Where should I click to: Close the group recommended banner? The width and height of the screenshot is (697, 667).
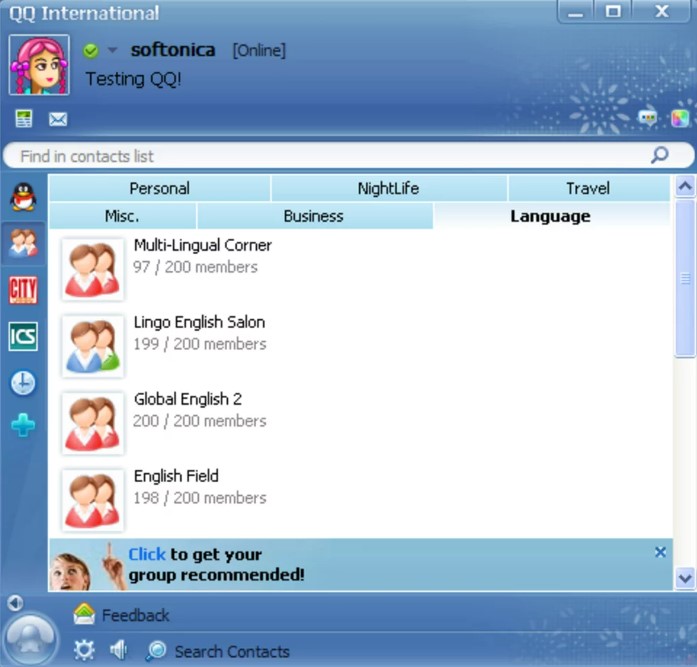pyautogui.click(x=660, y=552)
